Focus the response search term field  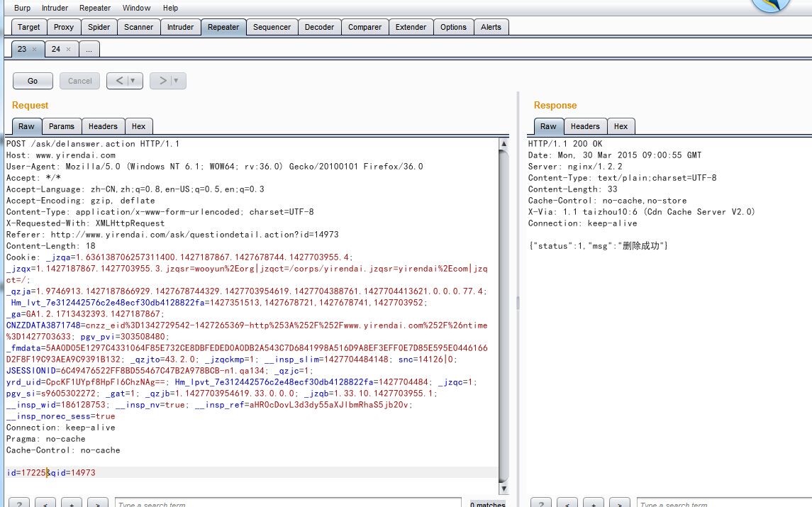[725, 503]
